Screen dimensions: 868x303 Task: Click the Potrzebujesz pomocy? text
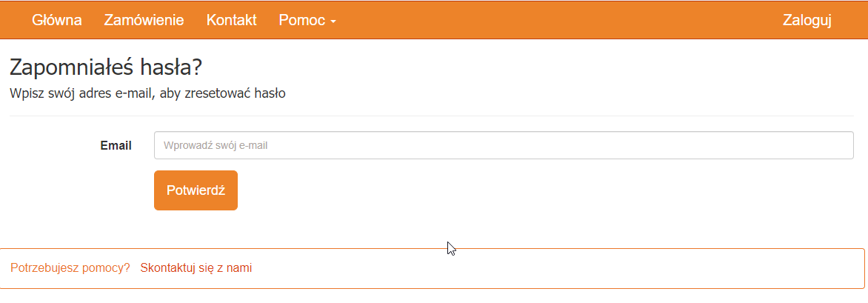click(x=70, y=268)
